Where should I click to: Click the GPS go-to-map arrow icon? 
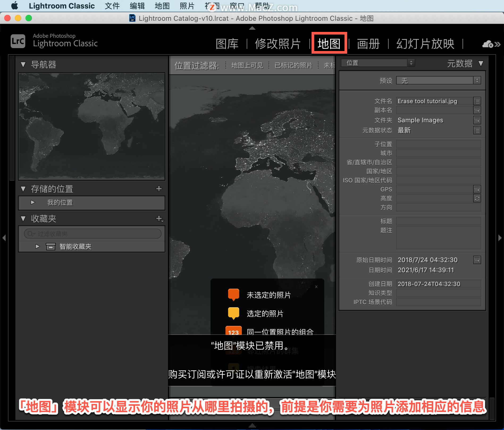(477, 189)
